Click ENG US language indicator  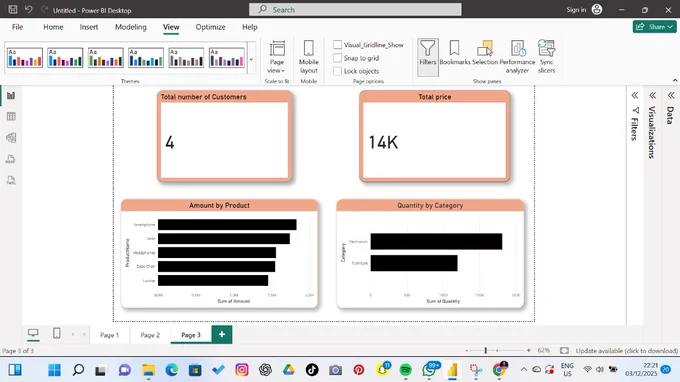pyautogui.click(x=567, y=369)
